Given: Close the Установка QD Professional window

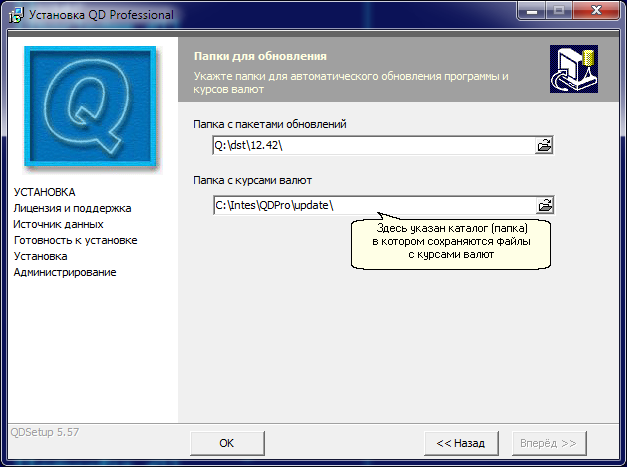Looking at the screenshot, I should pyautogui.click(x=596, y=11).
